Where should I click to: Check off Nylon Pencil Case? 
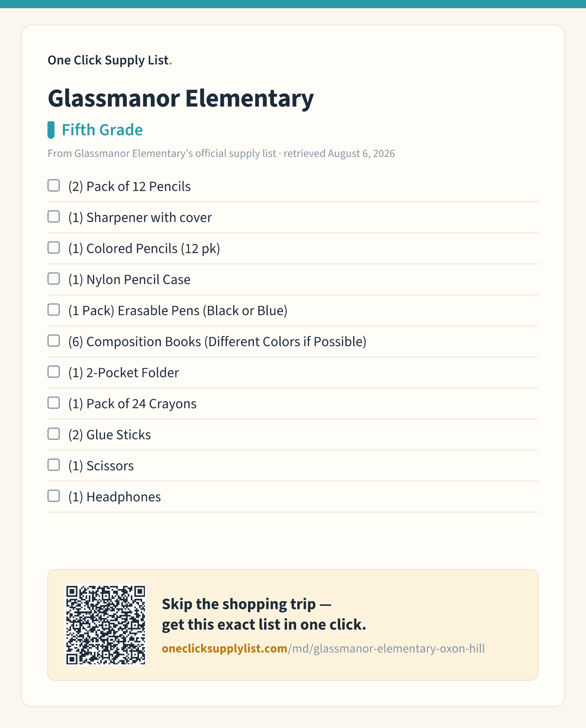click(54, 279)
